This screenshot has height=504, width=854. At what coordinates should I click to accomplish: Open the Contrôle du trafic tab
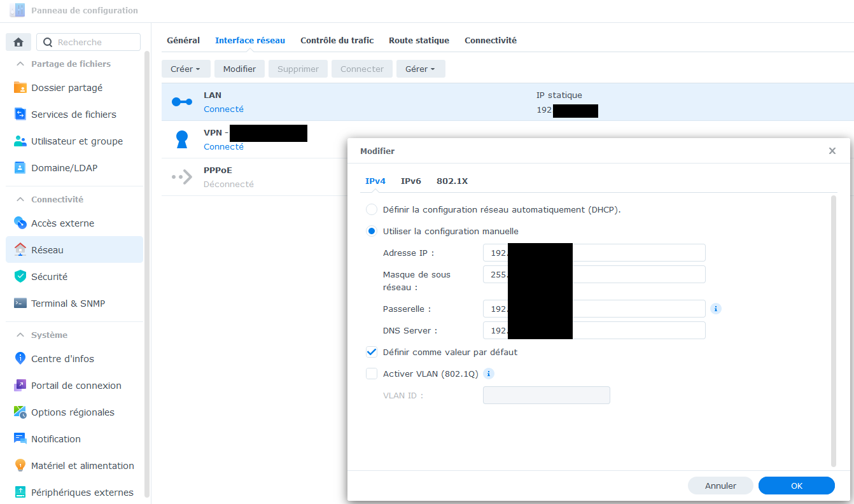click(337, 40)
